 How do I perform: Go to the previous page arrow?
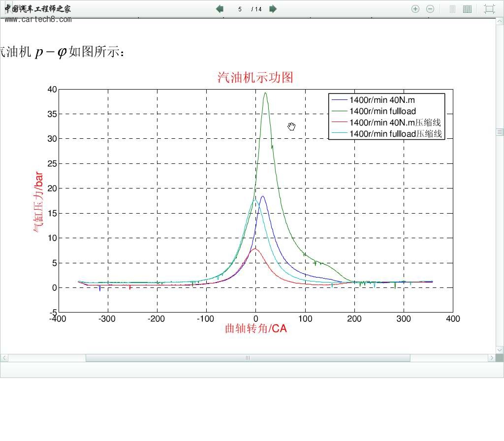click(x=220, y=9)
